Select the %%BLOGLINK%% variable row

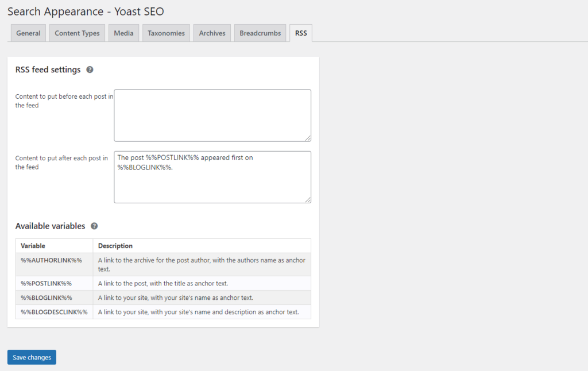click(53, 297)
